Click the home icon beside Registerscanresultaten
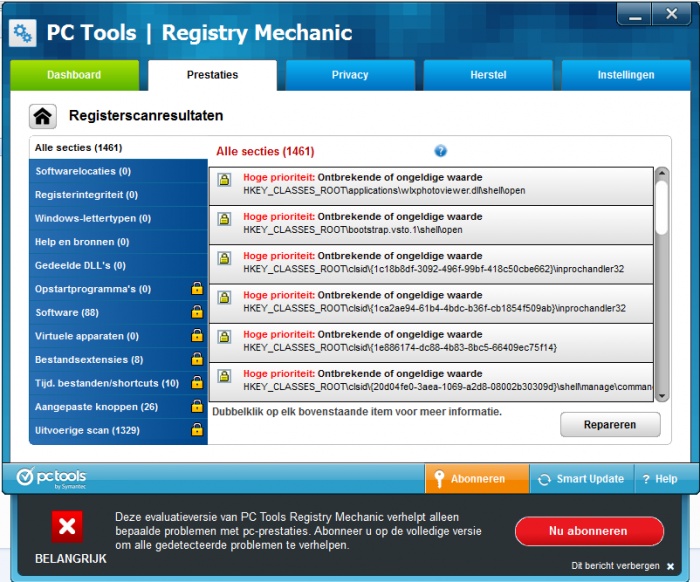Viewport: 700px width, 582px height. (43, 116)
